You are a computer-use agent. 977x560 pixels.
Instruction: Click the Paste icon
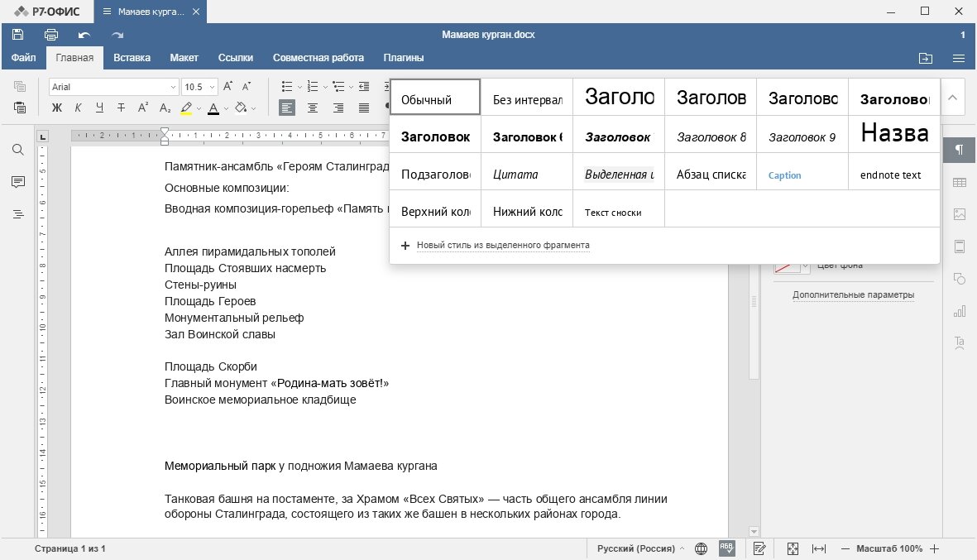(19, 108)
